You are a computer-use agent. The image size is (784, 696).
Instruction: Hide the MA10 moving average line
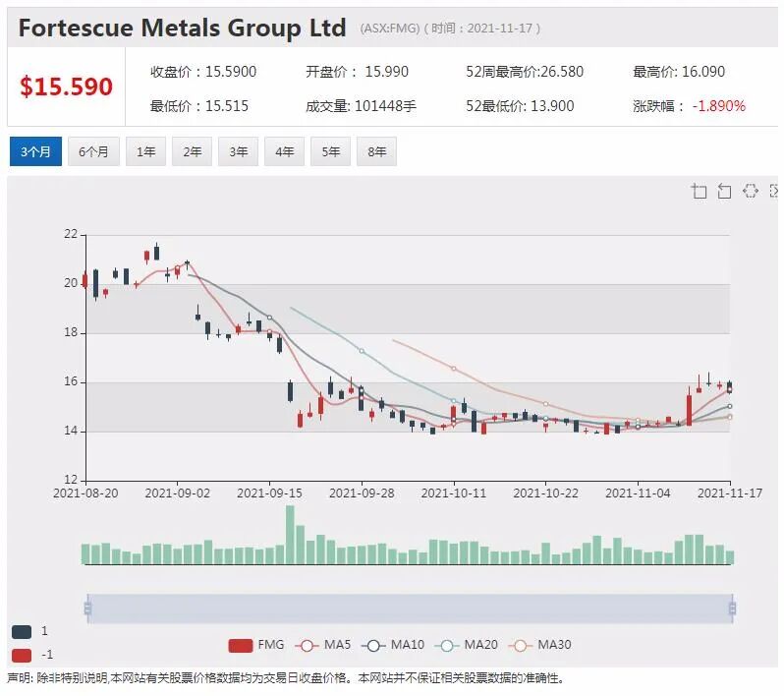pos(393,645)
